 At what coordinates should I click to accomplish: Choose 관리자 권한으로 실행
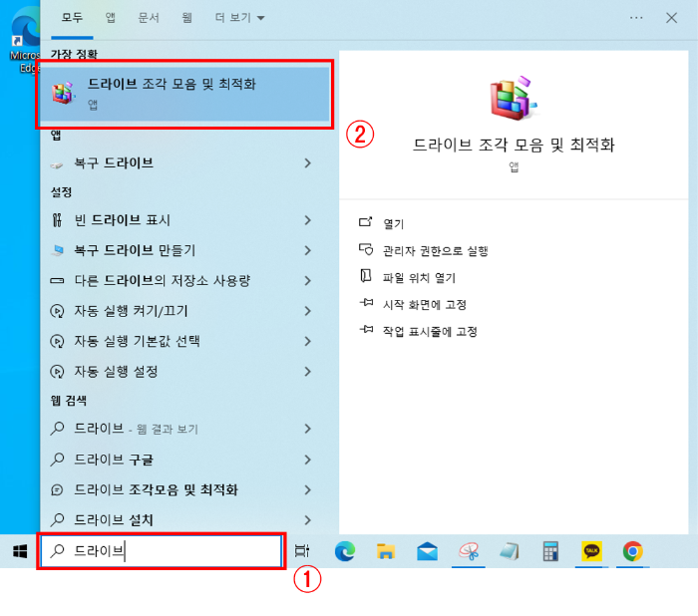436,251
